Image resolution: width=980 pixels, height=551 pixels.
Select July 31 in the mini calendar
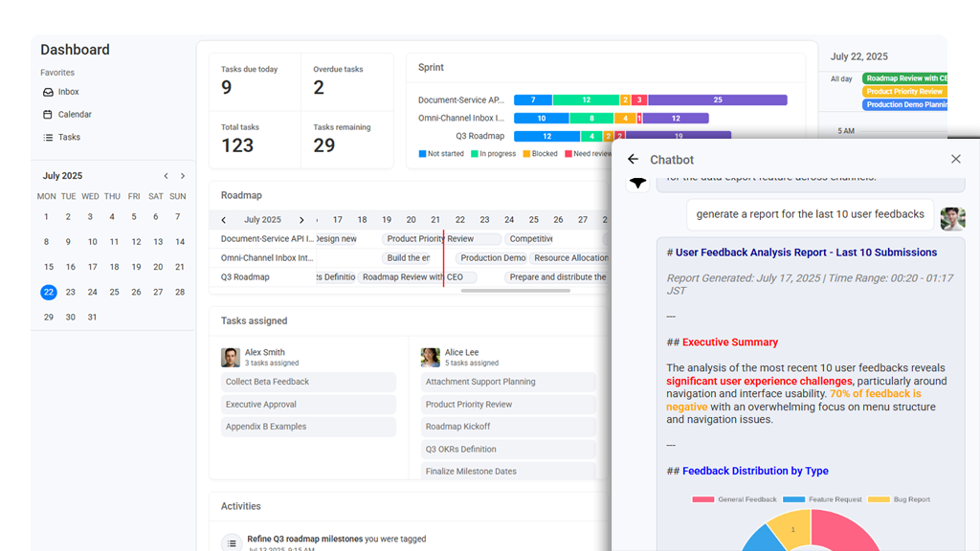(93, 318)
